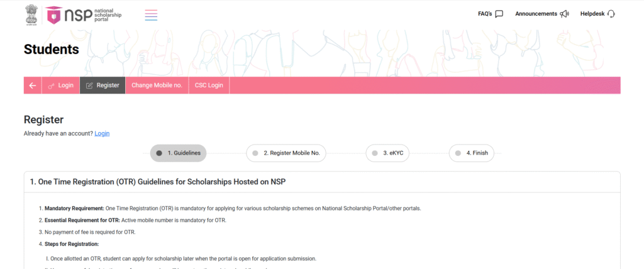Go to step 4. Finish
This screenshot has width=644, height=269.
472,153
